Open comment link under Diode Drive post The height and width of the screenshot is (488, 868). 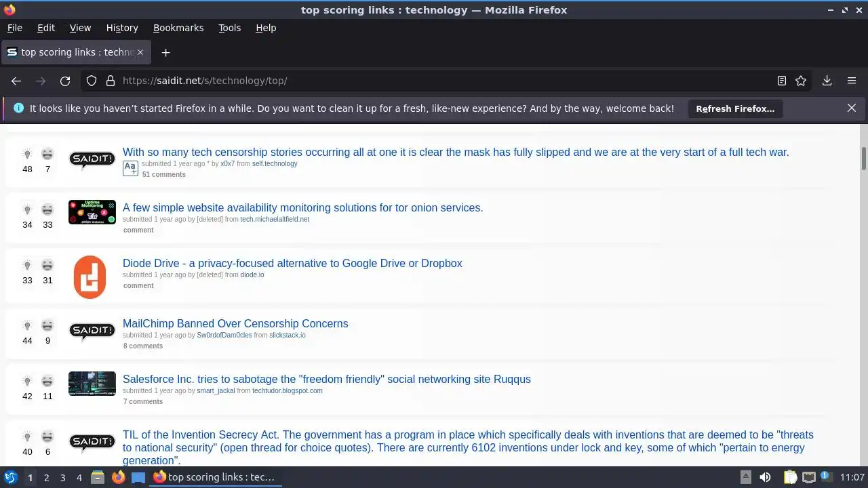(x=138, y=286)
